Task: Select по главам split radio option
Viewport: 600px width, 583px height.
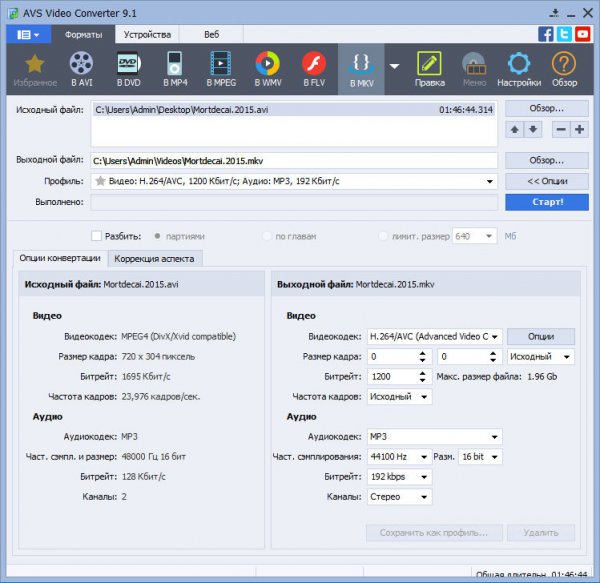Action: tap(267, 236)
